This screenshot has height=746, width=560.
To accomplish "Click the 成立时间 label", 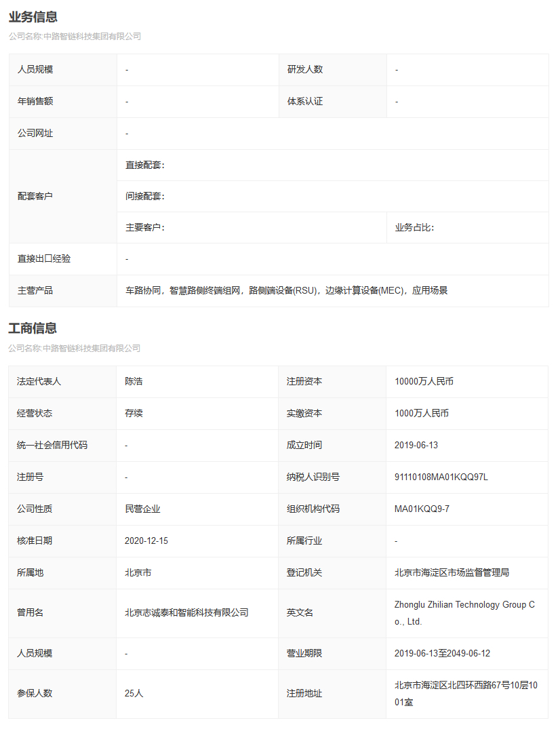I will point(304,446).
